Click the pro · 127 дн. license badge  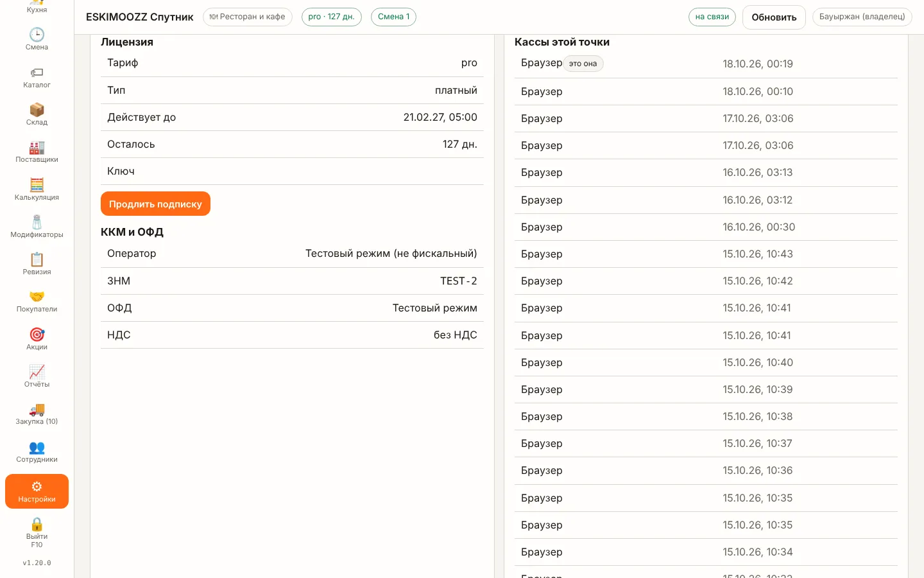[331, 17]
